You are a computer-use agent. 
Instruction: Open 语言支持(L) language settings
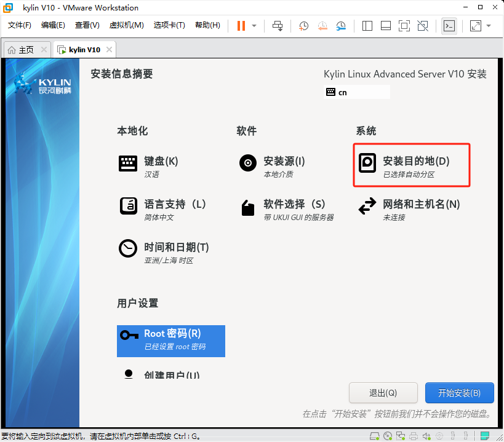click(x=162, y=210)
